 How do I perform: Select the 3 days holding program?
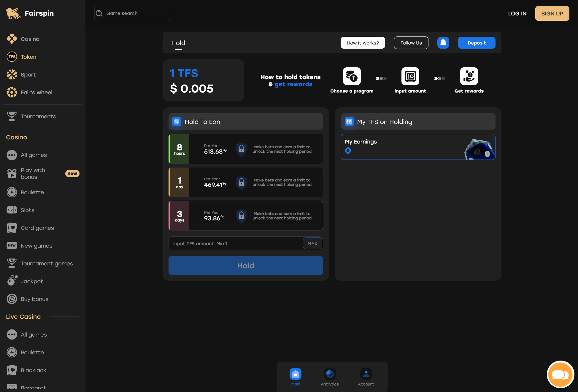pyautogui.click(x=246, y=216)
